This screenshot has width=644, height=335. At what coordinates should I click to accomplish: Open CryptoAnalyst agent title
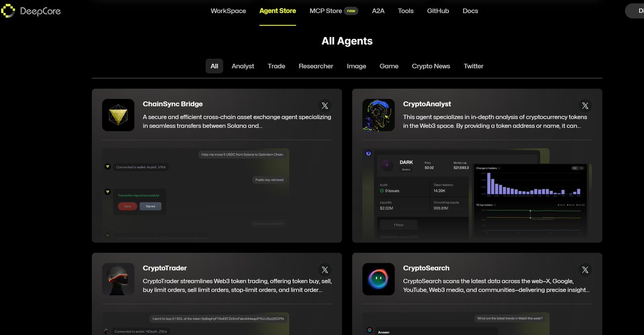click(x=427, y=104)
